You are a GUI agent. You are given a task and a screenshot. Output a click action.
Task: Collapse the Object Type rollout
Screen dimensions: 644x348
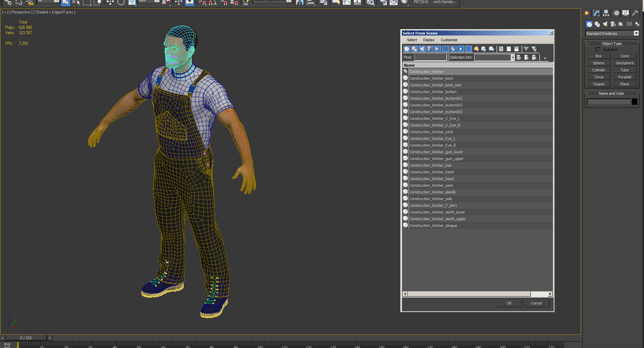click(612, 43)
